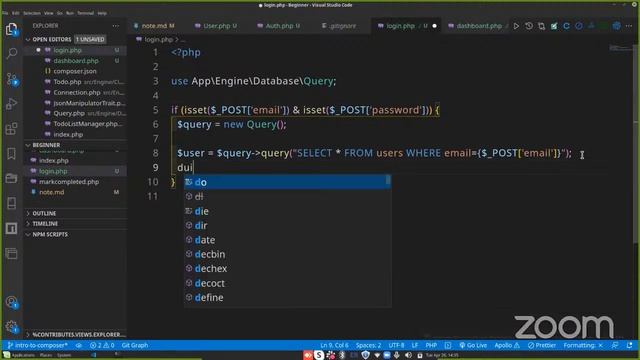Click the feedback icon in status bar
The height and width of the screenshot is (360, 640).
615,345
